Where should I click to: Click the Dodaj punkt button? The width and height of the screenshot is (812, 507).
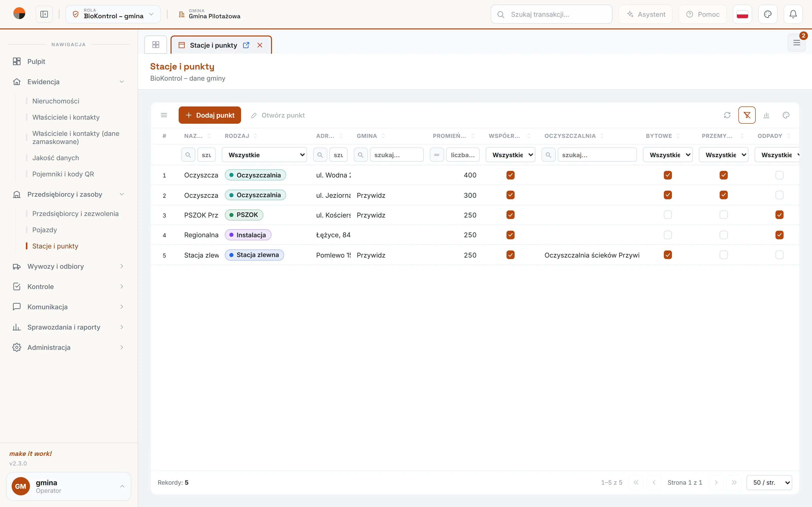coord(210,115)
